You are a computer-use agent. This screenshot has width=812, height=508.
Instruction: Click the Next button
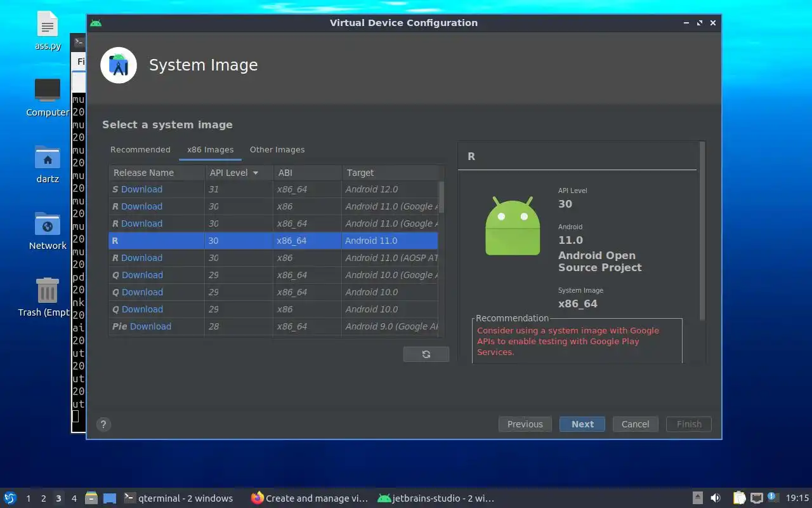coord(582,424)
